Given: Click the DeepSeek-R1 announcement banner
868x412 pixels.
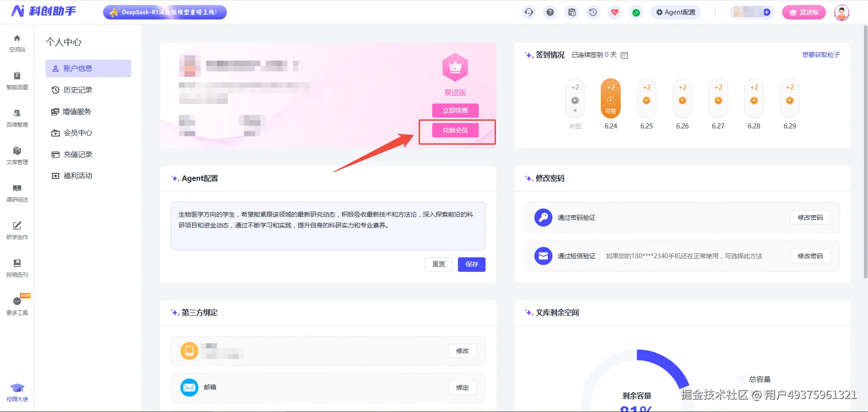Looking at the screenshot, I should 165,12.
